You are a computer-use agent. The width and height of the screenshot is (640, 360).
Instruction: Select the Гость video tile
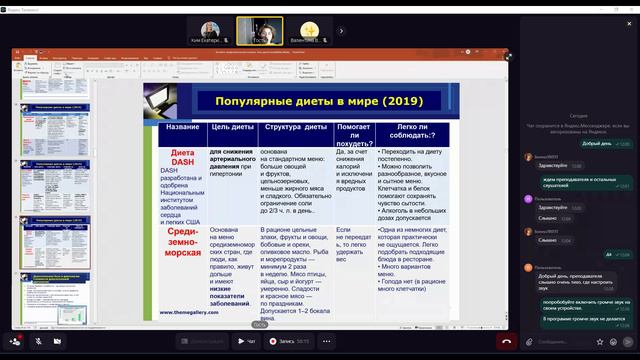click(x=260, y=31)
